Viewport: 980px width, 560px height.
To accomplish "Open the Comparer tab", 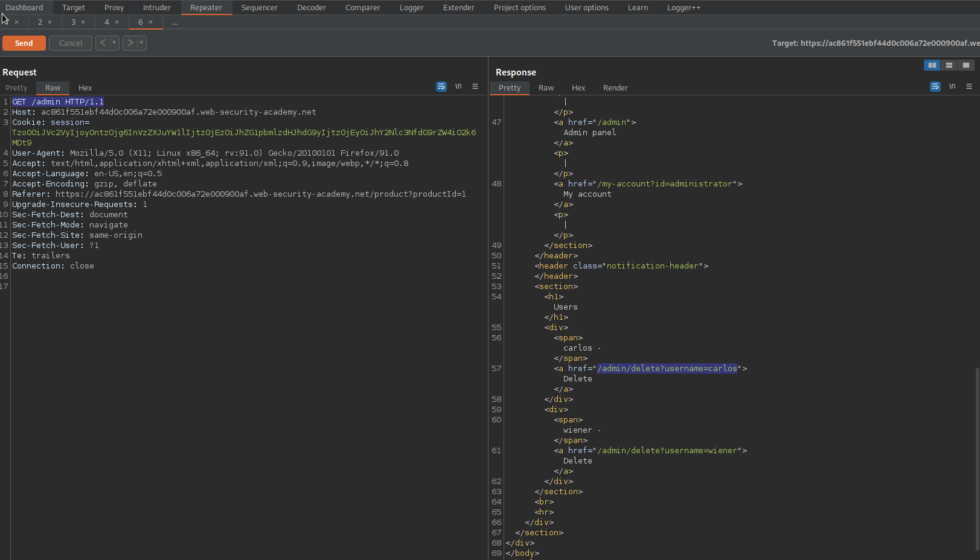I will [x=363, y=7].
